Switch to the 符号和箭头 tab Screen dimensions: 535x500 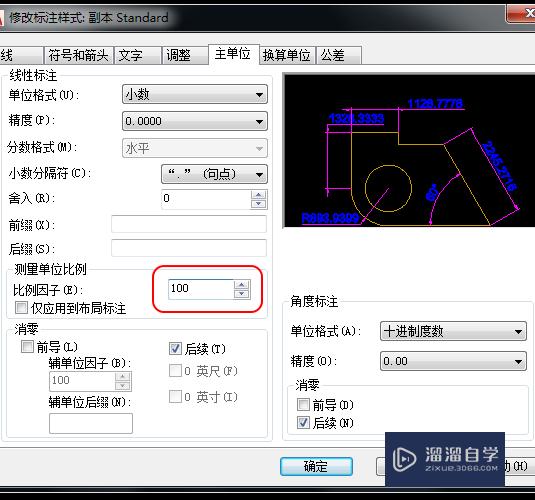tap(78, 55)
